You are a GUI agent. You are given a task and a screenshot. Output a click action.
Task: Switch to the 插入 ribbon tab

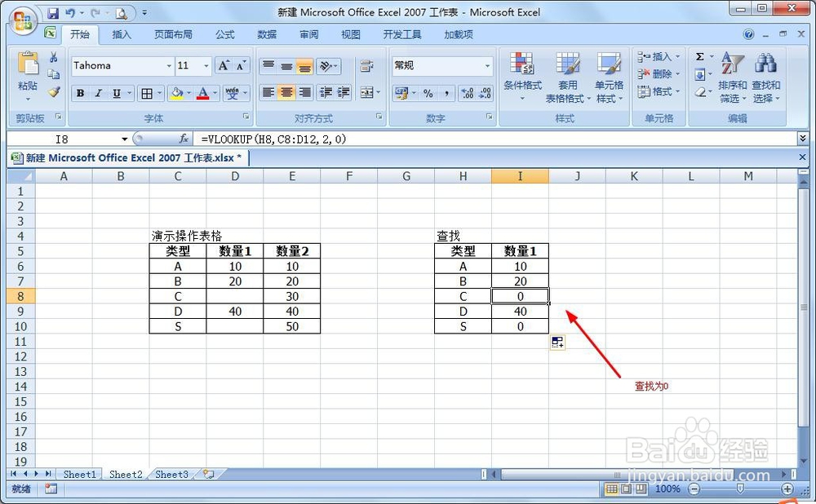(x=121, y=34)
